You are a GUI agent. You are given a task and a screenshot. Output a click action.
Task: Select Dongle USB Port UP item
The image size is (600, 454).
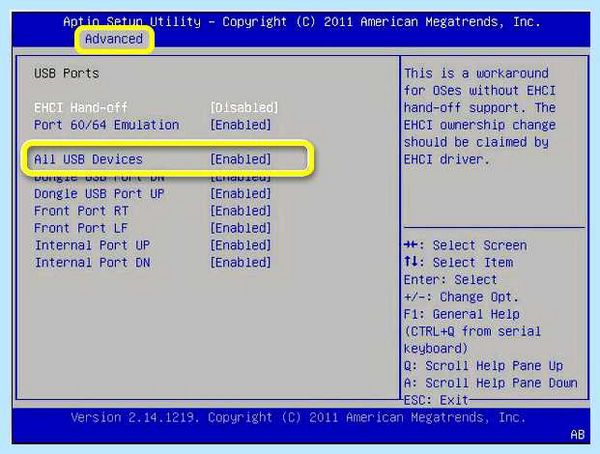tap(99, 194)
